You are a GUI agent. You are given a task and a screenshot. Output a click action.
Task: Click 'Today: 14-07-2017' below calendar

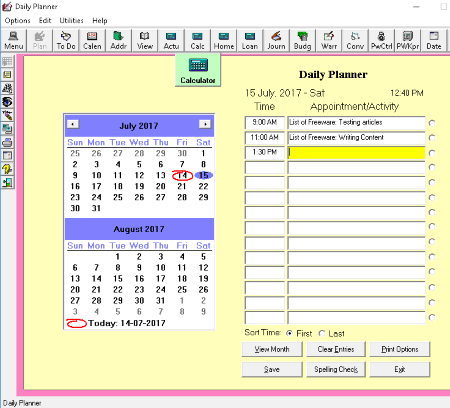[127, 323]
